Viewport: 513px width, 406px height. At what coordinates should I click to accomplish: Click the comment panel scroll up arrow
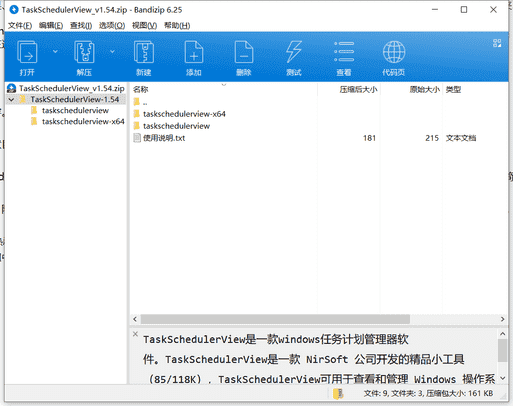(502, 333)
